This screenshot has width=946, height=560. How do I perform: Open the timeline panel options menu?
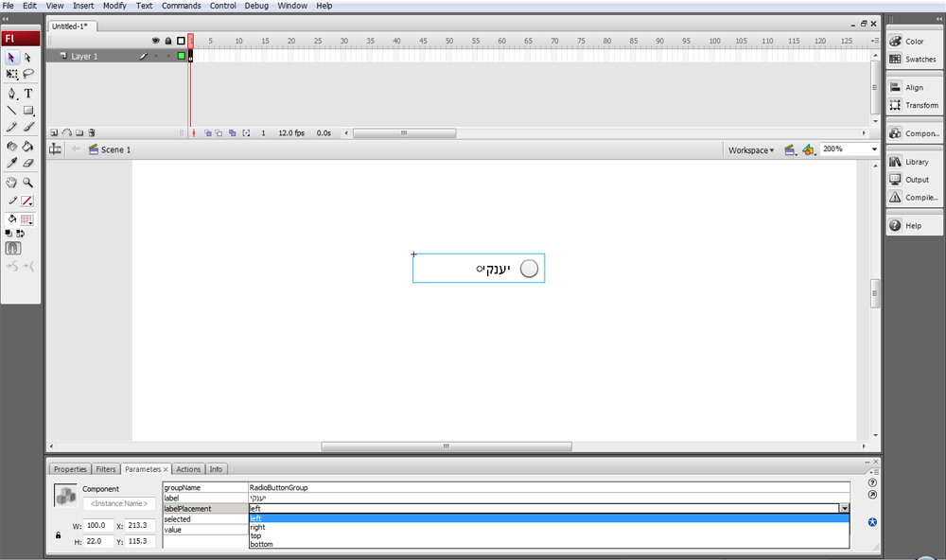874,41
